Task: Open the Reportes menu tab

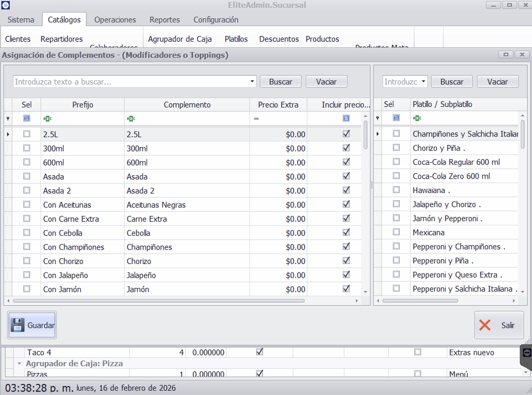Action: pos(164,20)
